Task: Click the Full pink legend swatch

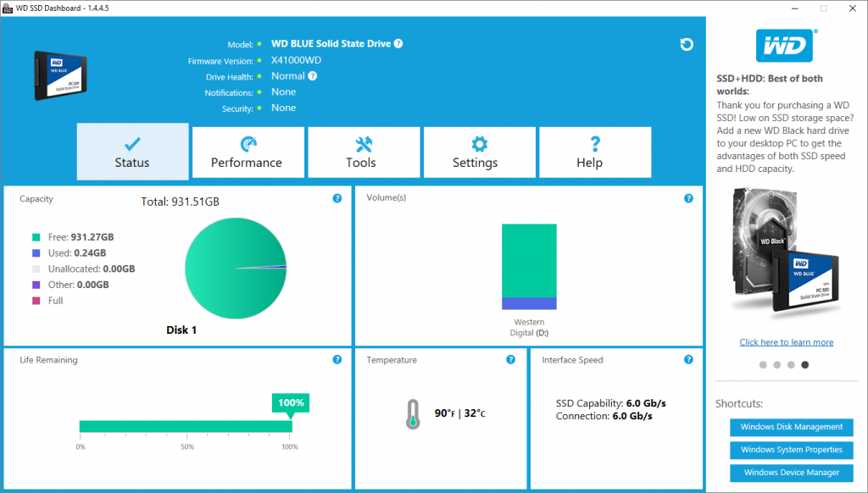Action: (x=36, y=301)
